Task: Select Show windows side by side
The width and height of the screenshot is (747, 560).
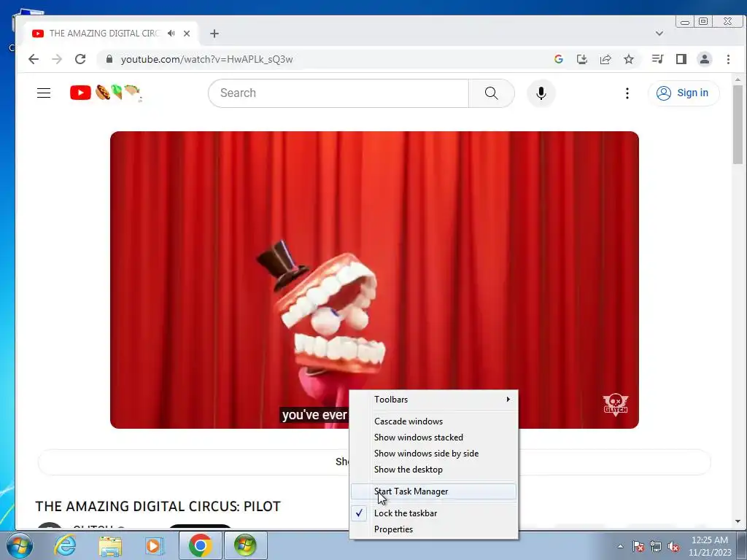Action: tap(433, 454)
